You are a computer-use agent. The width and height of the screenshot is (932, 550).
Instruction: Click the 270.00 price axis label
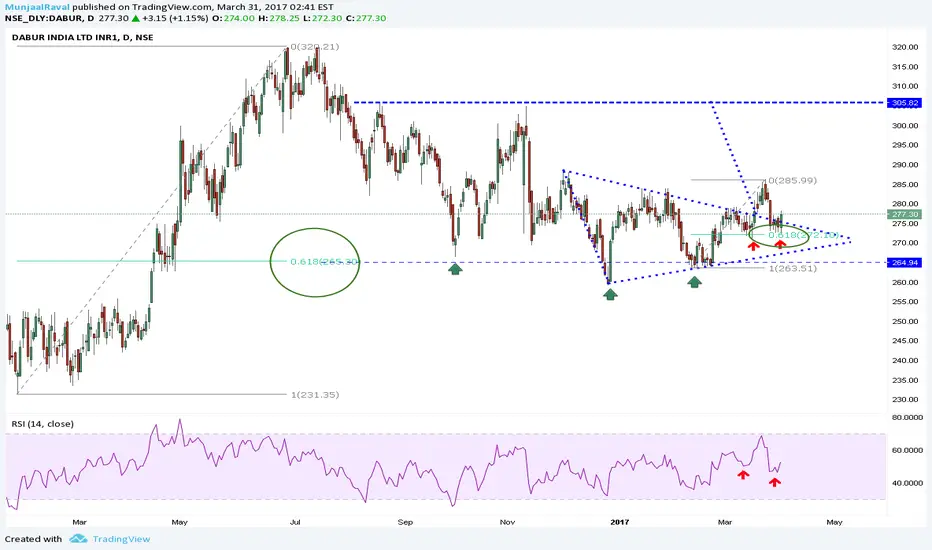click(x=905, y=243)
